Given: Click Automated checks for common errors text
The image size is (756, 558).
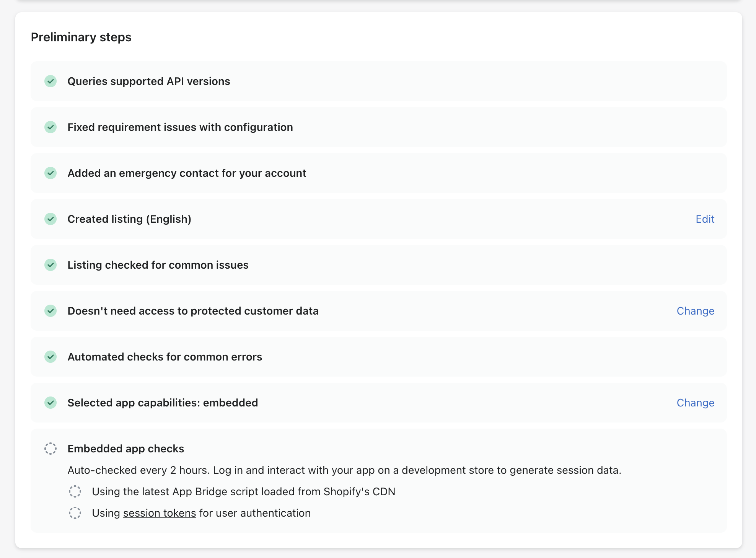Looking at the screenshot, I should click(x=165, y=357).
